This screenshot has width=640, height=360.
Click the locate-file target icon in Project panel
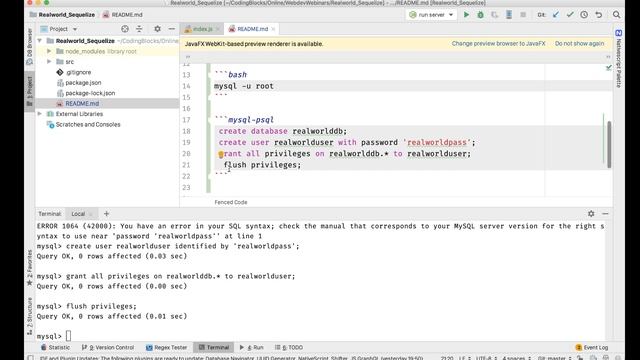pos(125,29)
